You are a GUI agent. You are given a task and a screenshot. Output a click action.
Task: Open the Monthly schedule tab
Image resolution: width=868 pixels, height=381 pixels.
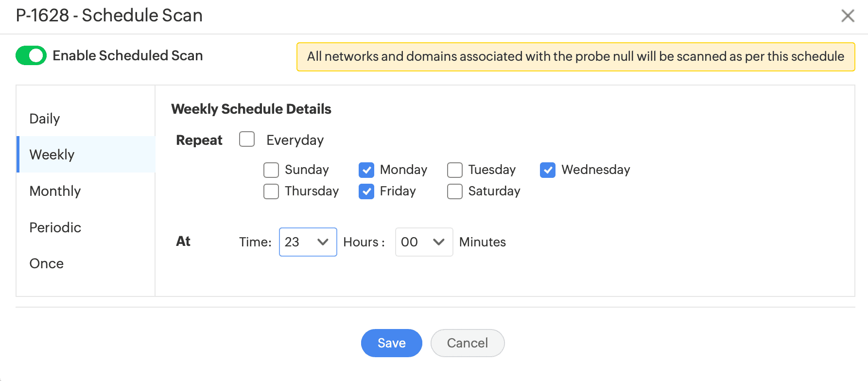click(x=55, y=191)
